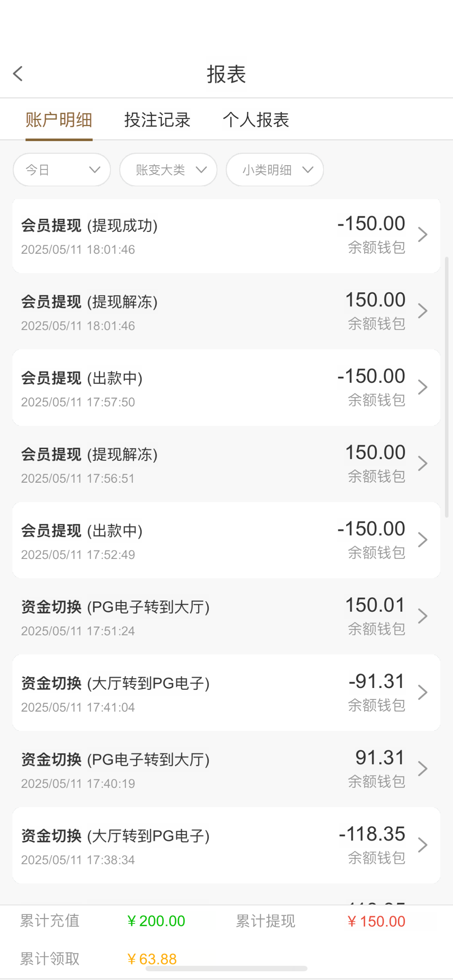The width and height of the screenshot is (453, 980).
Task: Tap the back arrow icon
Action: [18, 74]
